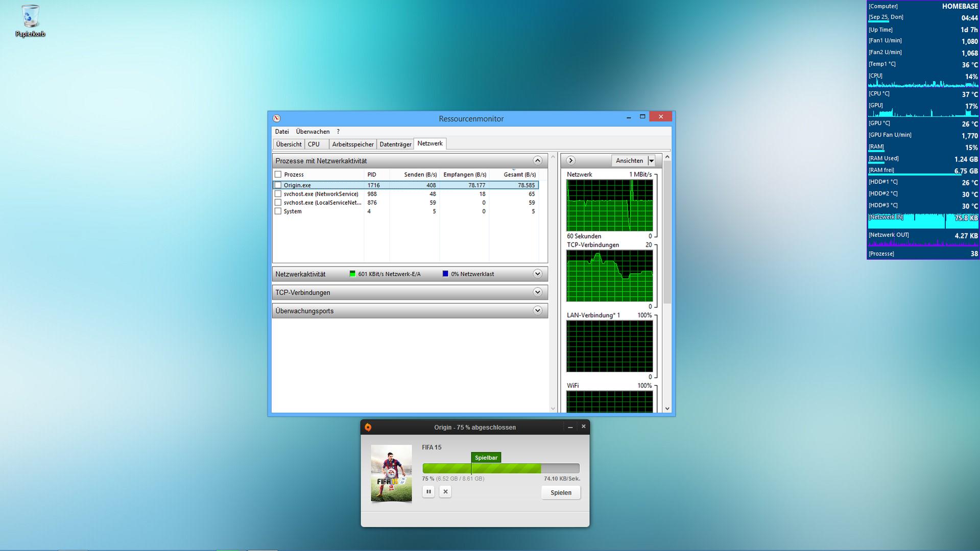Open the Überwachen menu
The height and width of the screenshot is (551, 980).
pos(313,132)
